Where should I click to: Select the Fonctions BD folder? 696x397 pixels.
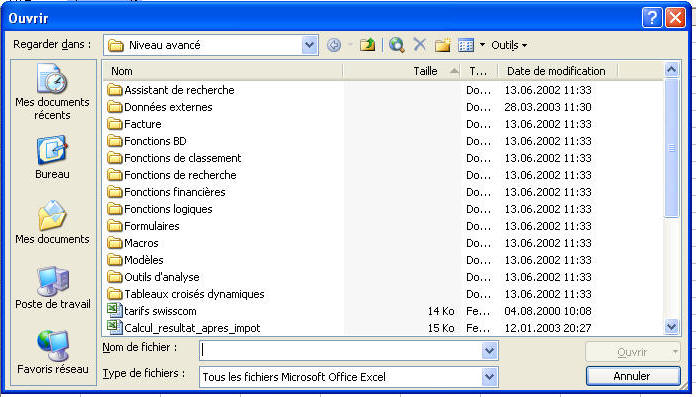(147, 141)
